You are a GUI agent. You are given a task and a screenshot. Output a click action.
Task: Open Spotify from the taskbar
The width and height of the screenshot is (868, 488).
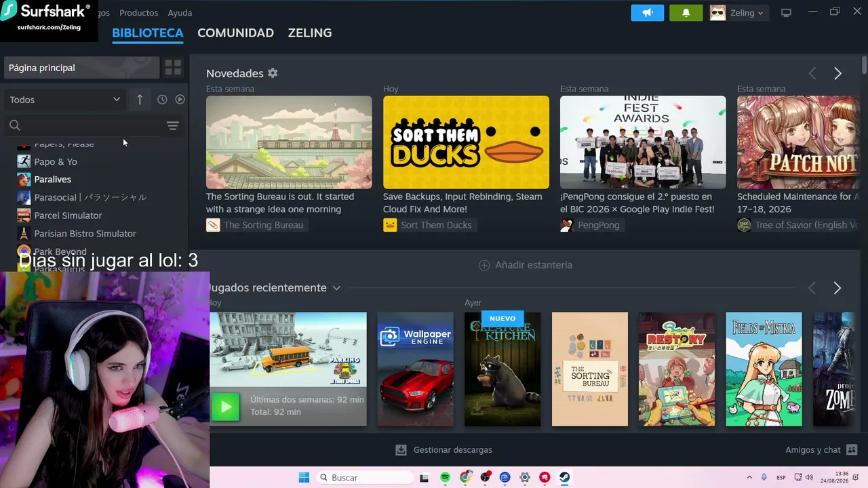(445, 478)
